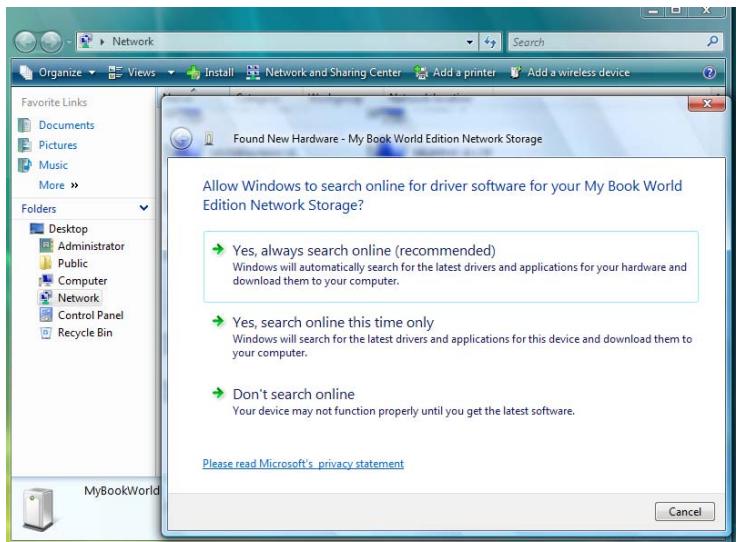Click the MyBookWorld storage device thumbnail
The width and height of the screenshot is (737, 542).
pos(39,510)
